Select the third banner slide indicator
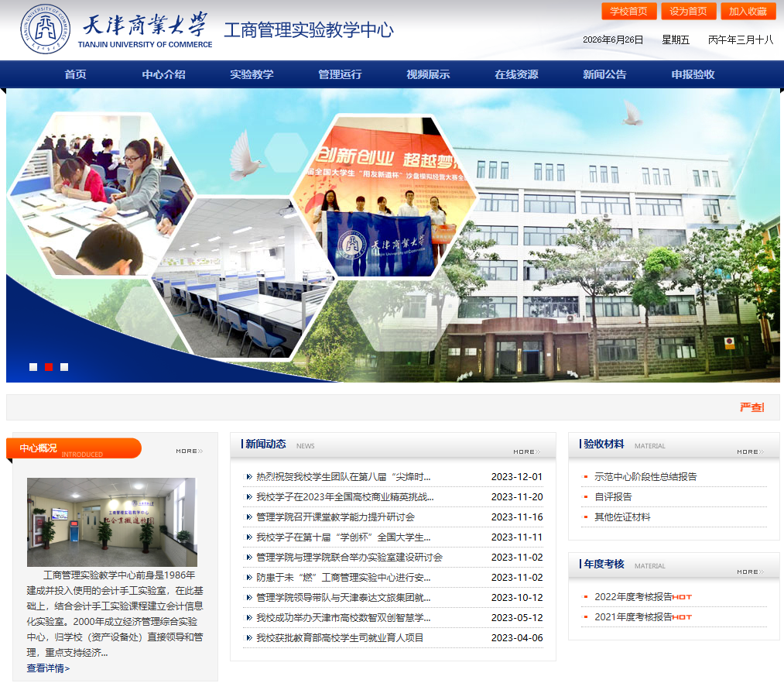 [64, 367]
